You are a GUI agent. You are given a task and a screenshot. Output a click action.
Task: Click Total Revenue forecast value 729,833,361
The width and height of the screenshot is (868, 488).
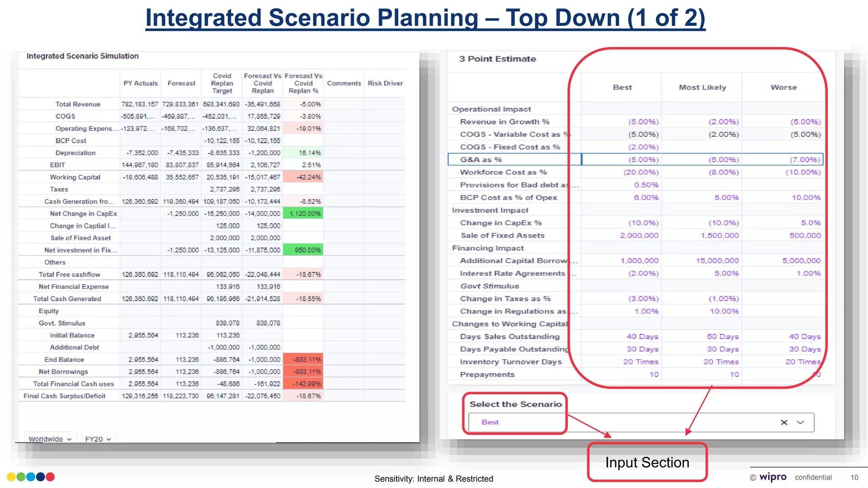pyautogui.click(x=181, y=104)
